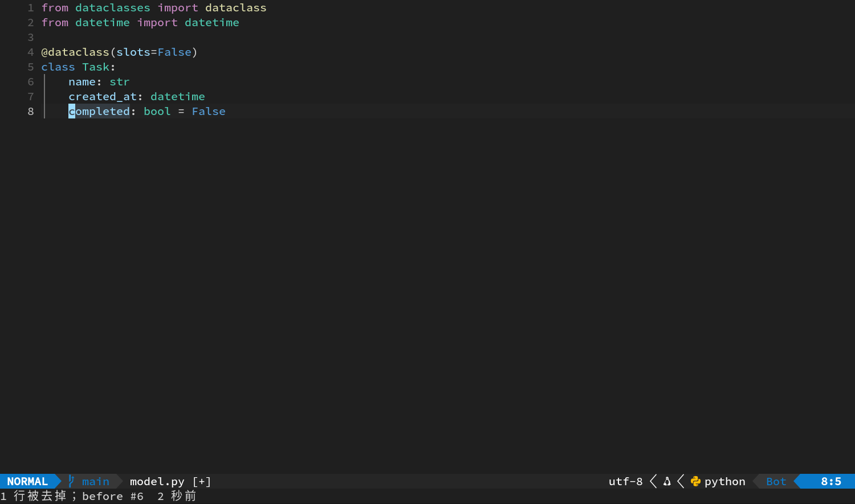
Task: Click the model.py filename in the statusline
Action: [157, 482]
